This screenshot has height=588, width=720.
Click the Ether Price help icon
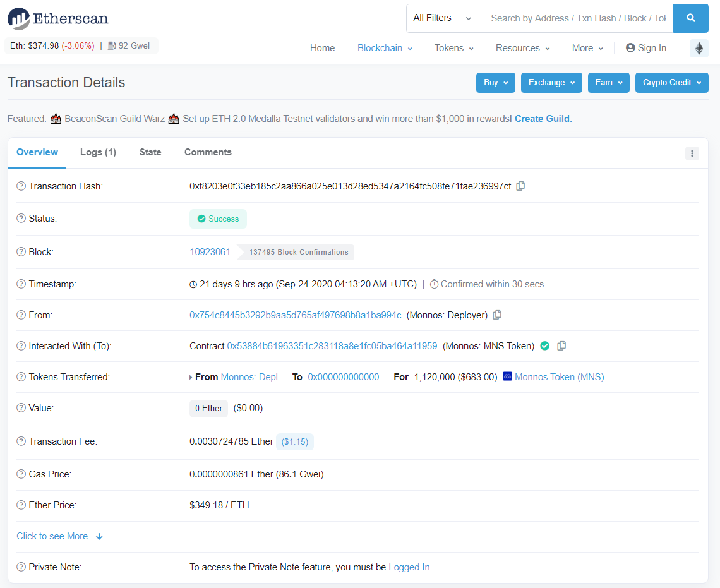pos(21,505)
